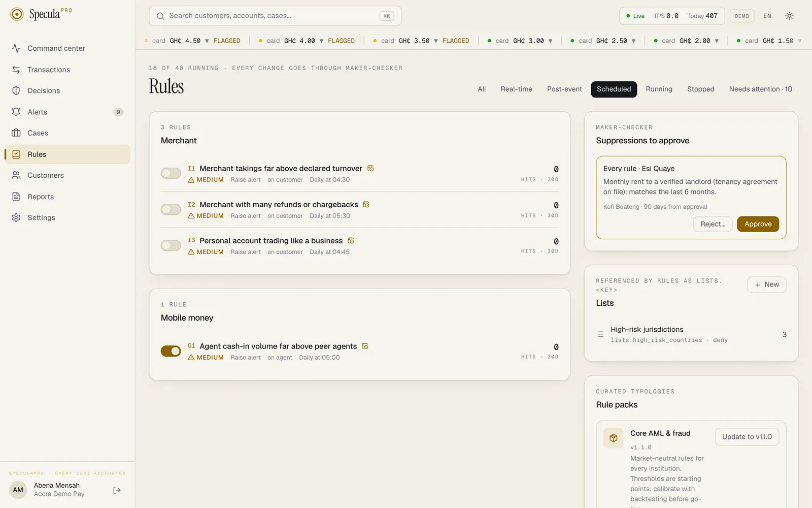Click the DEMO badge button
The width and height of the screenshot is (812, 508).
(x=741, y=16)
